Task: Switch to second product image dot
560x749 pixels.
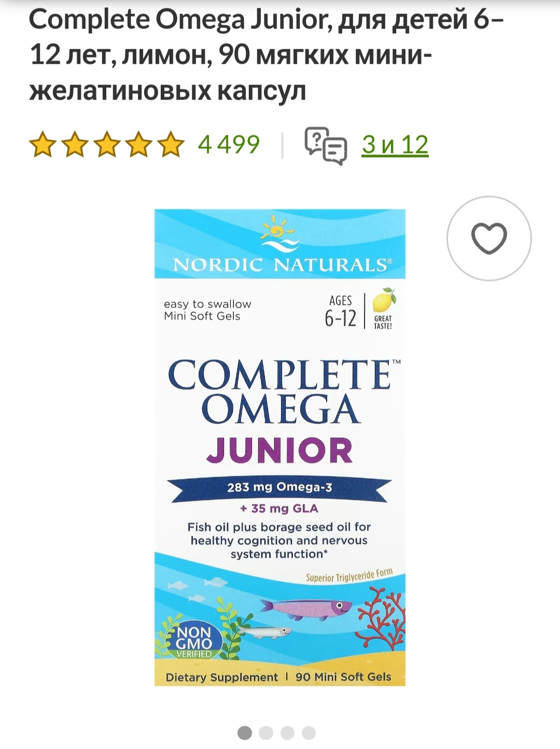Action: [266, 733]
